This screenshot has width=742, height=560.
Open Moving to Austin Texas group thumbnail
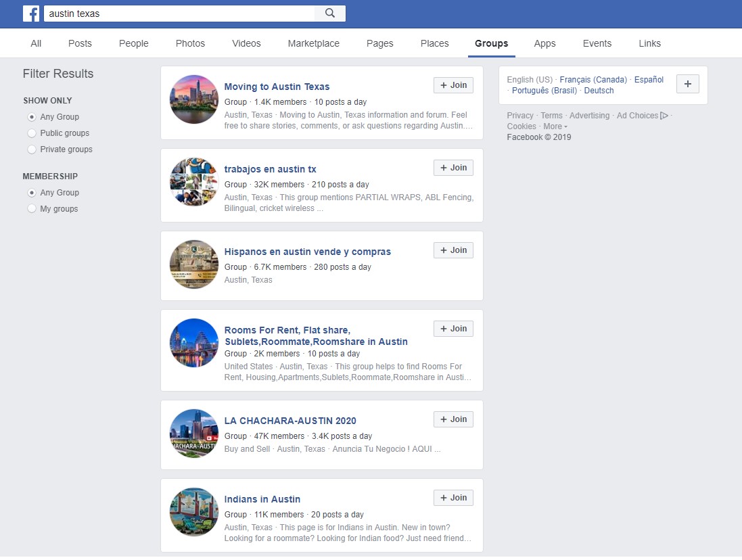[194, 99]
